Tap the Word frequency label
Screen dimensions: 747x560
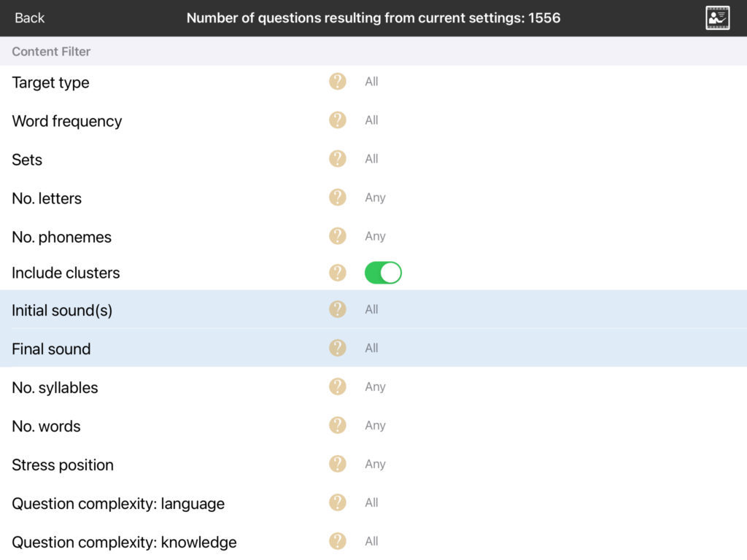point(67,121)
